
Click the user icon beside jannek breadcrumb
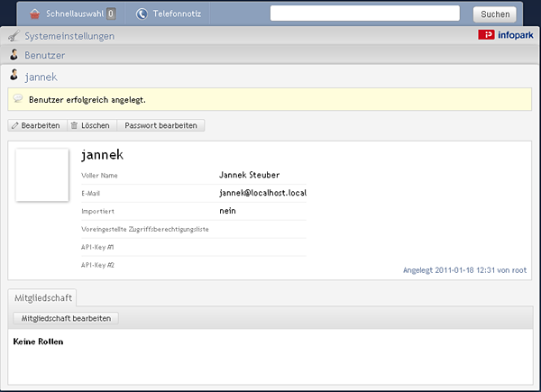(x=14, y=75)
